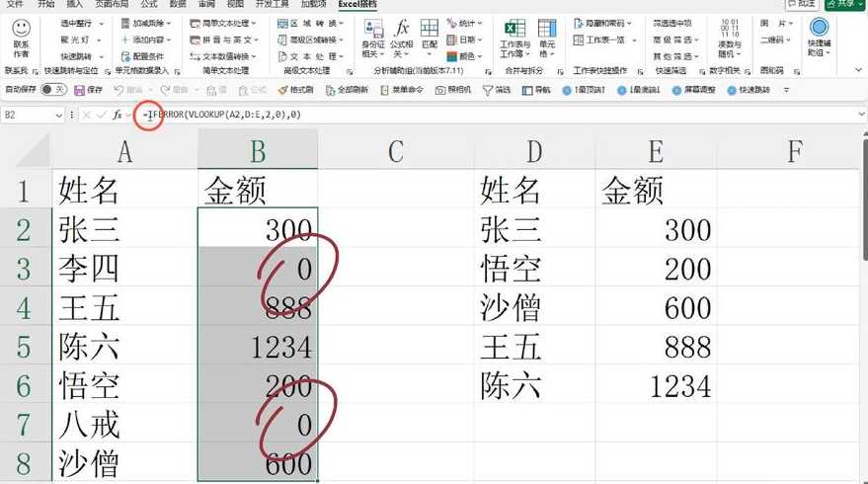868x484 pixels.
Task: Expand the 高级筛选 dropdown
Action: (696, 40)
